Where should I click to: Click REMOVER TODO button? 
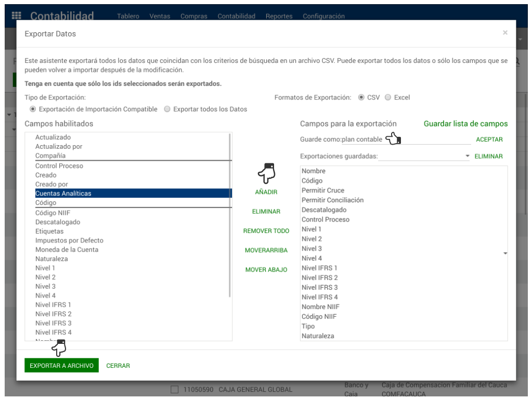click(x=266, y=231)
